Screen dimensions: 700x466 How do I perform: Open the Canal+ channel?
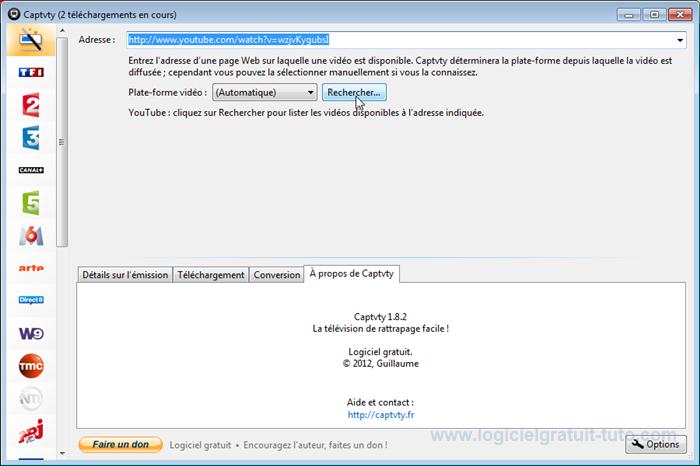pyautogui.click(x=31, y=170)
